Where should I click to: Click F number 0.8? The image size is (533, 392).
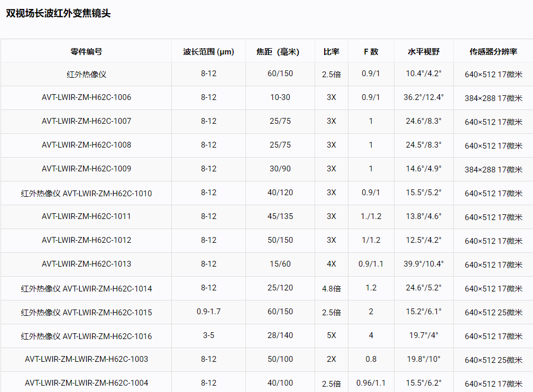[x=371, y=359]
